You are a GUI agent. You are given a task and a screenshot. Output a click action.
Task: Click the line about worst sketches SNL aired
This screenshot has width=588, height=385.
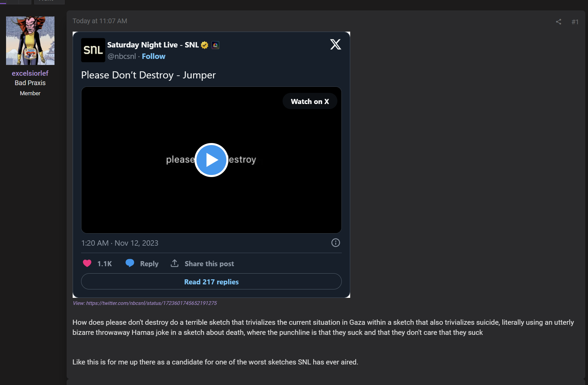click(x=215, y=362)
